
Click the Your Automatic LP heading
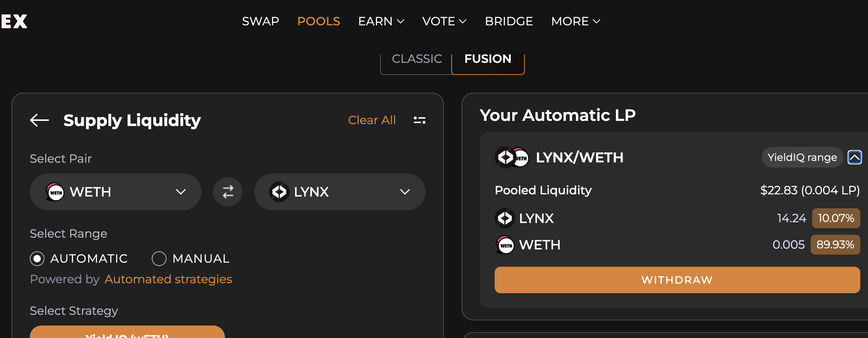coord(557,115)
